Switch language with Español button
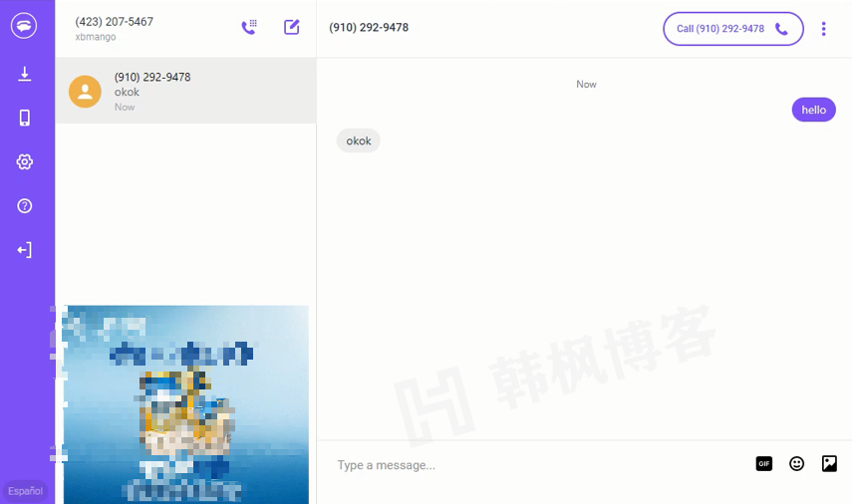 point(25,491)
